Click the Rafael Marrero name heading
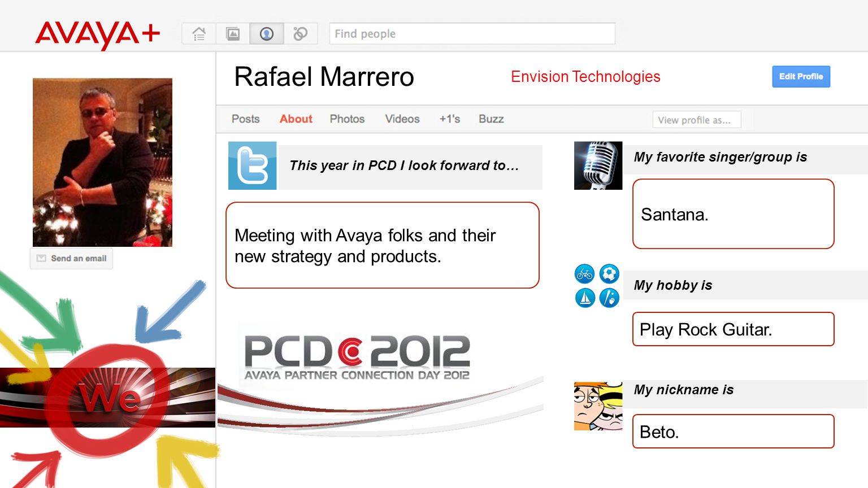Viewport: 868px width, 488px height. pos(324,77)
